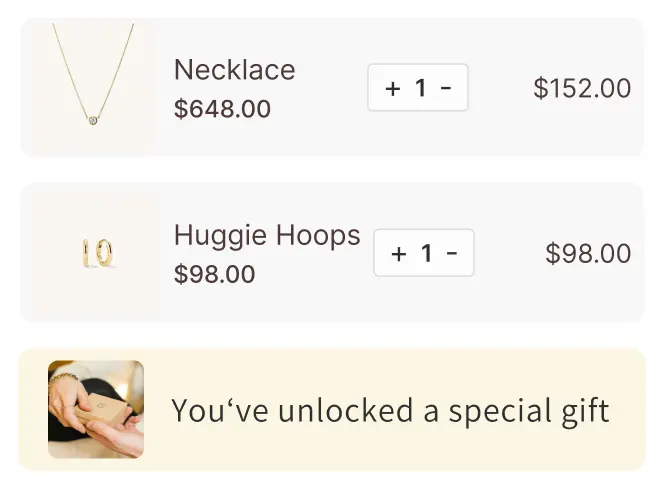Select the Huggie Hoops quantity value field
Image resolution: width=664 pixels, height=502 pixels.
coord(426,253)
